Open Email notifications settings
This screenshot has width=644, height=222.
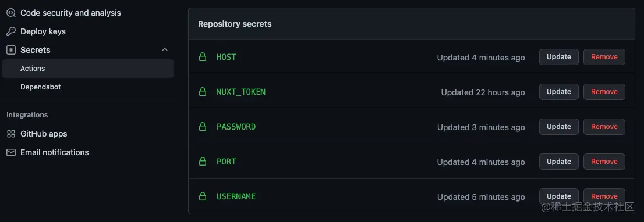tap(55, 152)
